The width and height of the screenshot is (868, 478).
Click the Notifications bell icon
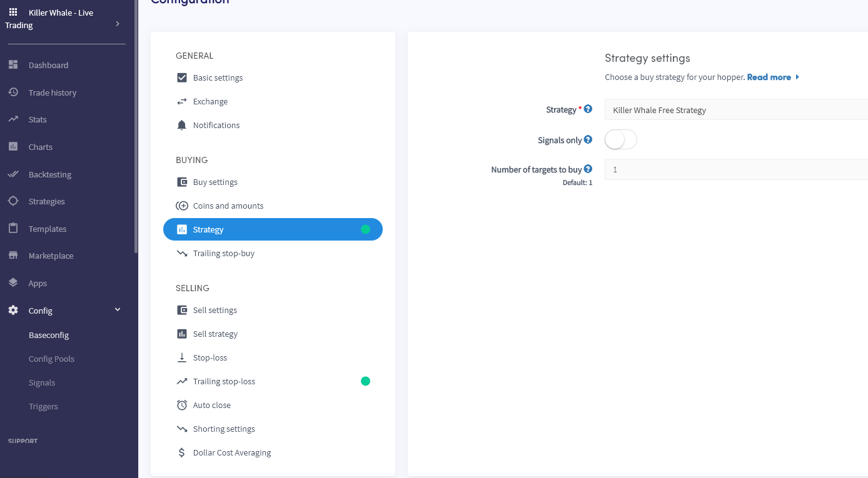pos(182,125)
